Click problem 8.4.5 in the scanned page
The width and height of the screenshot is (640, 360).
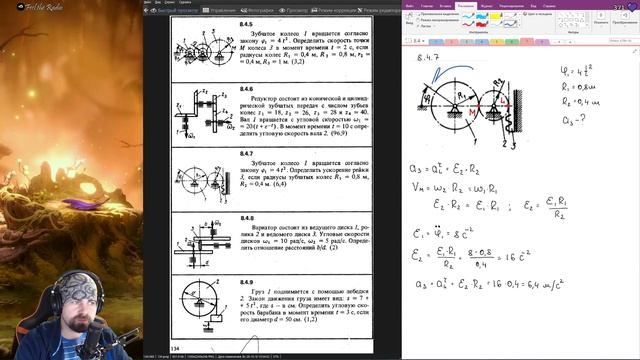[271, 49]
